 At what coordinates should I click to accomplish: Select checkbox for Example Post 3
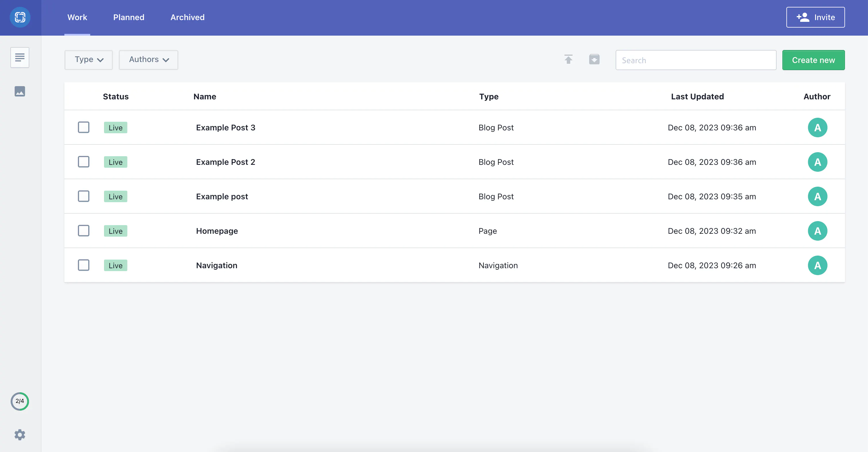click(84, 127)
